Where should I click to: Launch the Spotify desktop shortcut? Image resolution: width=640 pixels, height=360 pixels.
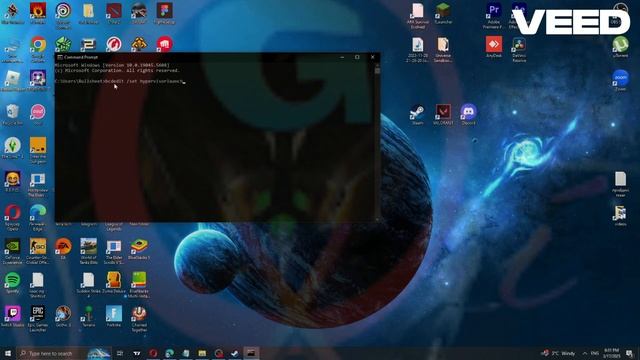(13, 282)
